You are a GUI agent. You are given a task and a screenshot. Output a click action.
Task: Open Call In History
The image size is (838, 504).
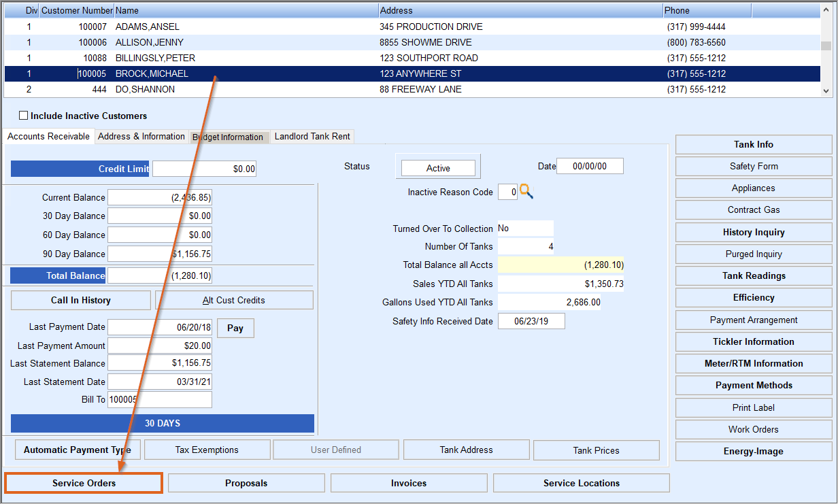pos(81,300)
